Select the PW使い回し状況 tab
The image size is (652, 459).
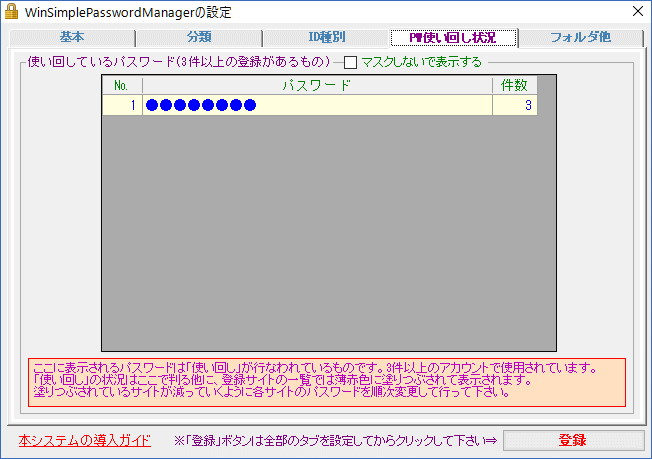(453, 37)
